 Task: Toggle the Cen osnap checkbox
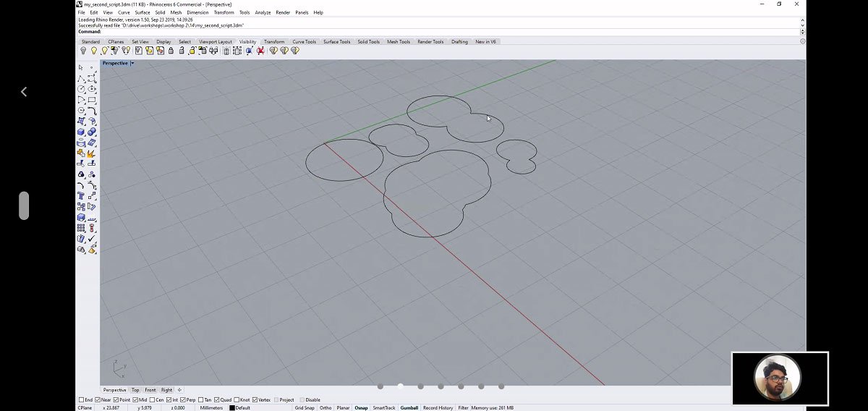[153, 399]
